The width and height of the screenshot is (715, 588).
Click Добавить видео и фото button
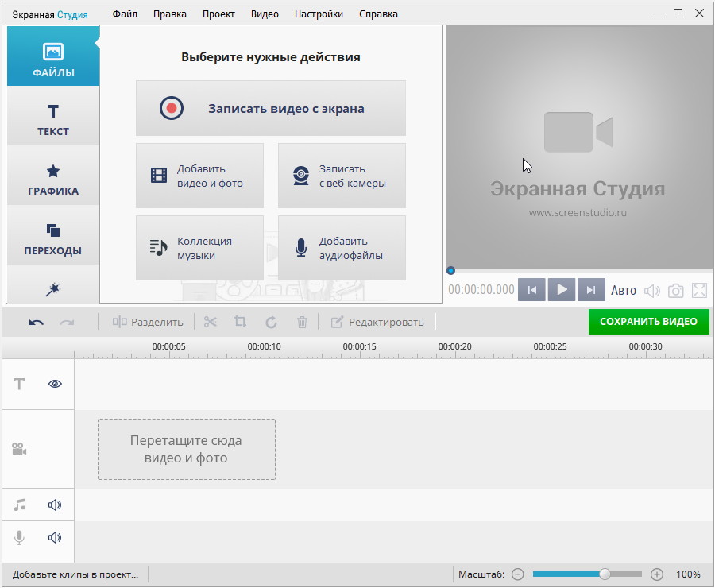pyautogui.click(x=199, y=176)
